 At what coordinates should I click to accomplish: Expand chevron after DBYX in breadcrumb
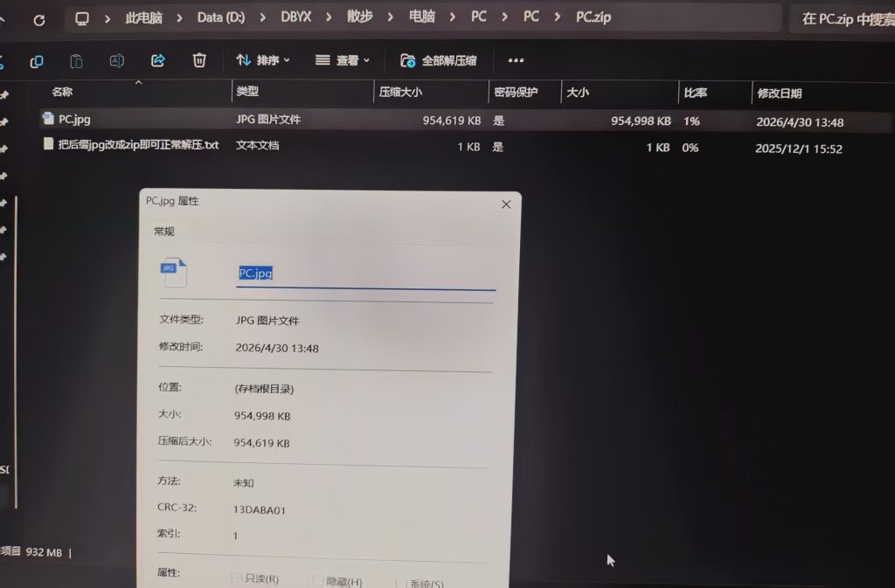click(329, 17)
